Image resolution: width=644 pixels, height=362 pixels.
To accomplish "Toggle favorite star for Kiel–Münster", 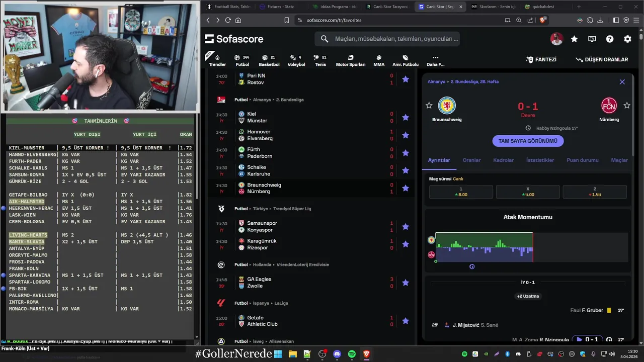I will click(406, 117).
